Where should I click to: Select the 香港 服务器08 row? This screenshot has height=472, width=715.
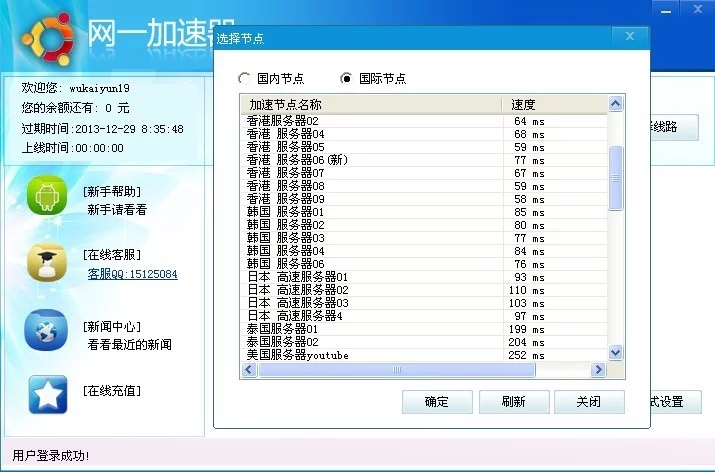tap(424, 186)
